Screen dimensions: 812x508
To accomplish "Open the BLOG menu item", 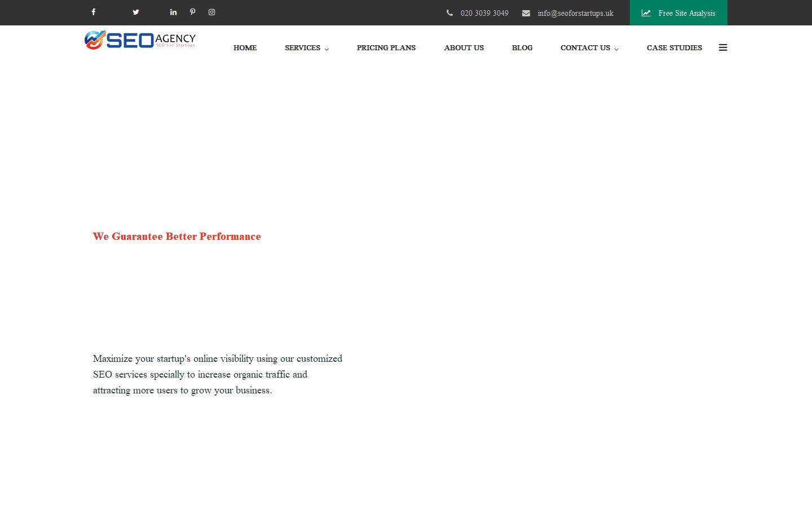I will tap(522, 48).
